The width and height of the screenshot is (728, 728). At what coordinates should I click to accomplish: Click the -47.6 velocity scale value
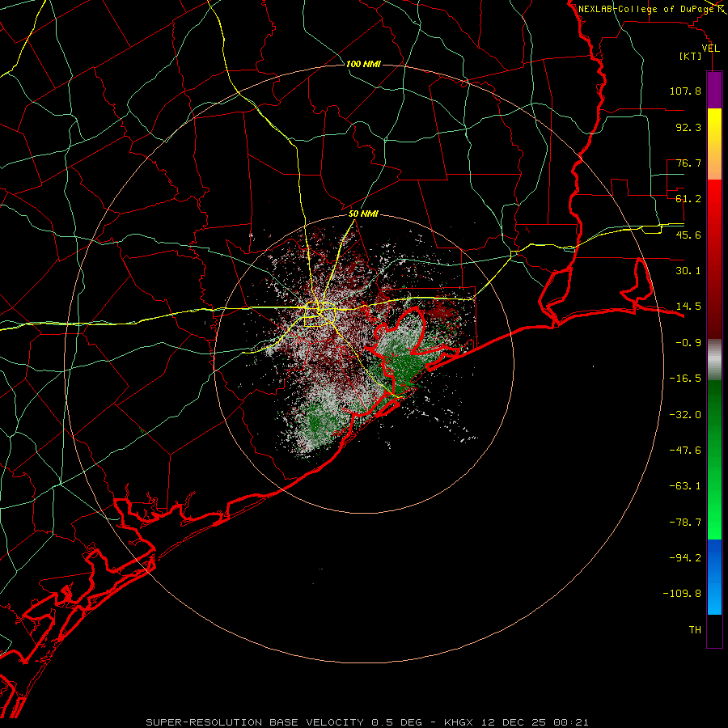pos(685,451)
